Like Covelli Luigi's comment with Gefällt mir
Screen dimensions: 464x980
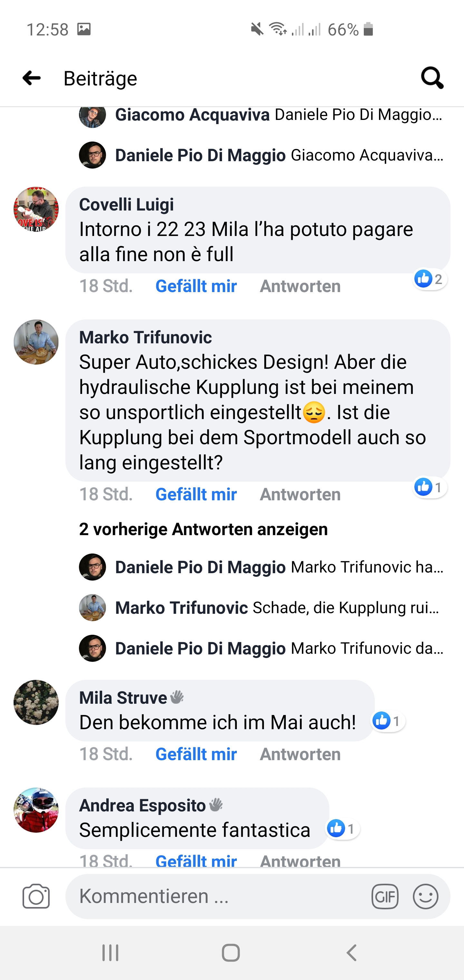pos(196,286)
